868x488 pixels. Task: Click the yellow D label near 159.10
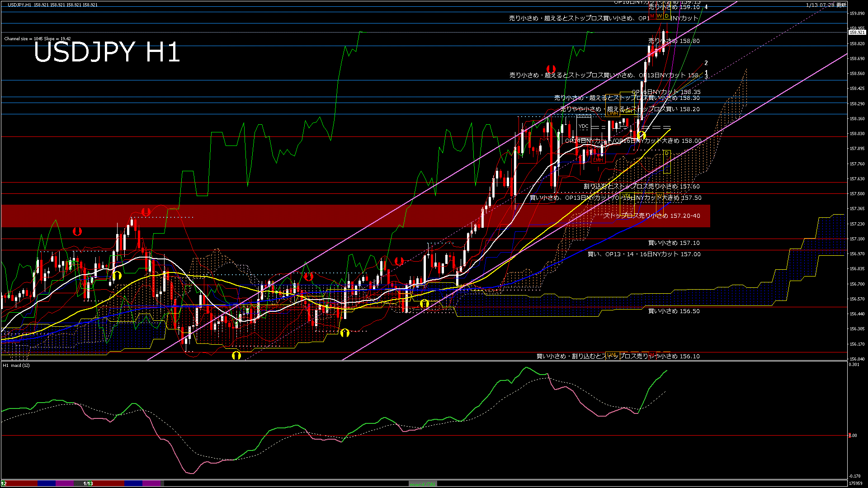[x=666, y=16]
